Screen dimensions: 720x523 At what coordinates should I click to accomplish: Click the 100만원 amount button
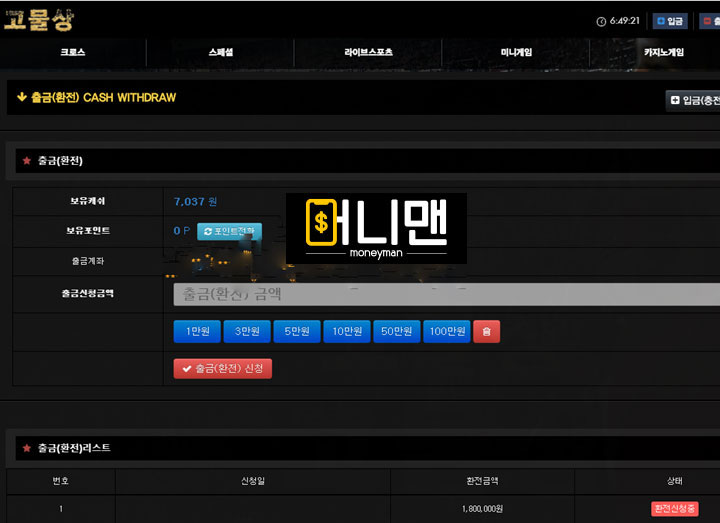446,331
